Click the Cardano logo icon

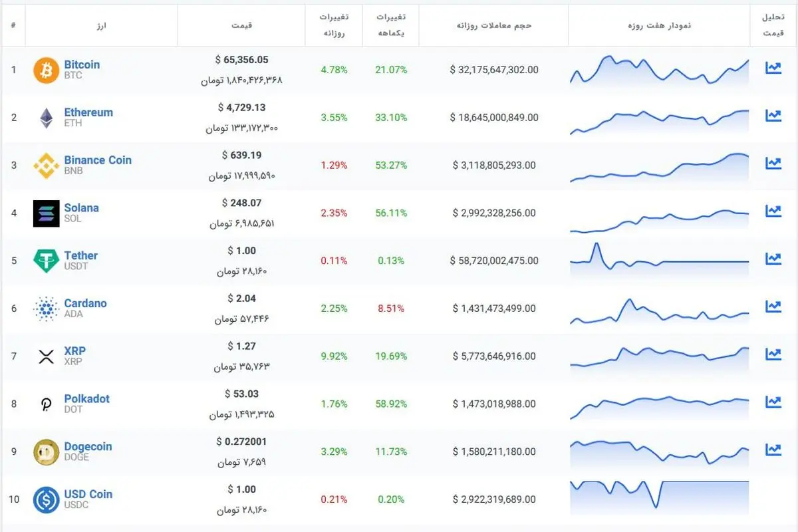coord(46,309)
